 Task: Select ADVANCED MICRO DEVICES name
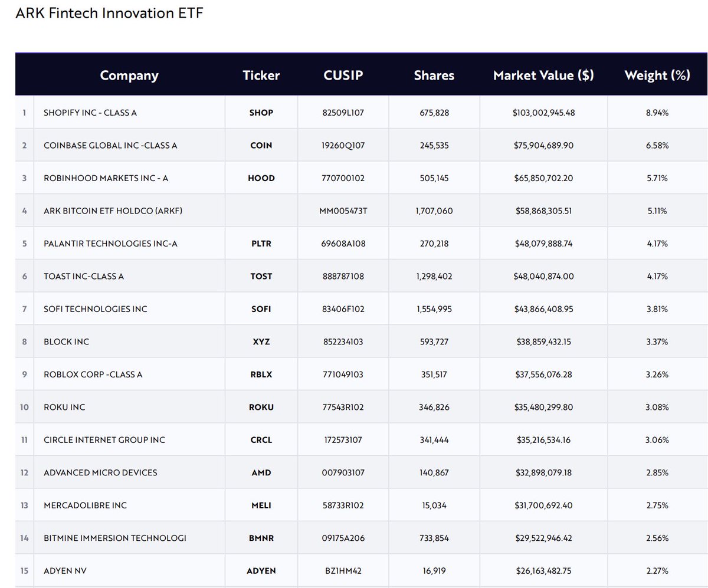pos(100,472)
